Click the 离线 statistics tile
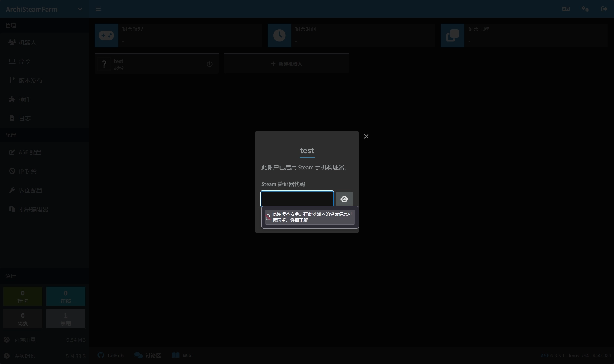 coord(23,319)
